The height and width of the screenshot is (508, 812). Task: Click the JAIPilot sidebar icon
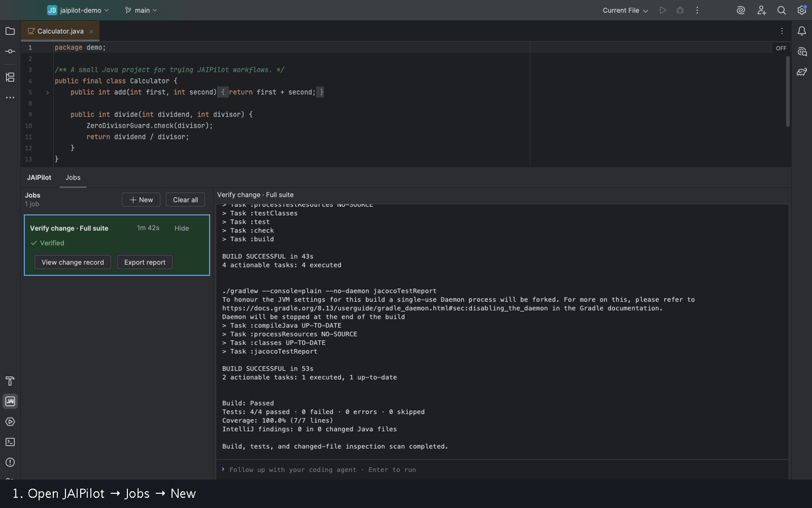point(10,401)
